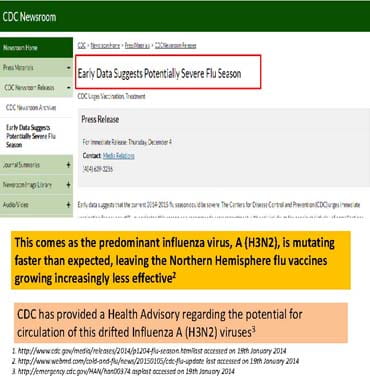
Task: Click the For Immediate Release date line
Action: (127, 142)
